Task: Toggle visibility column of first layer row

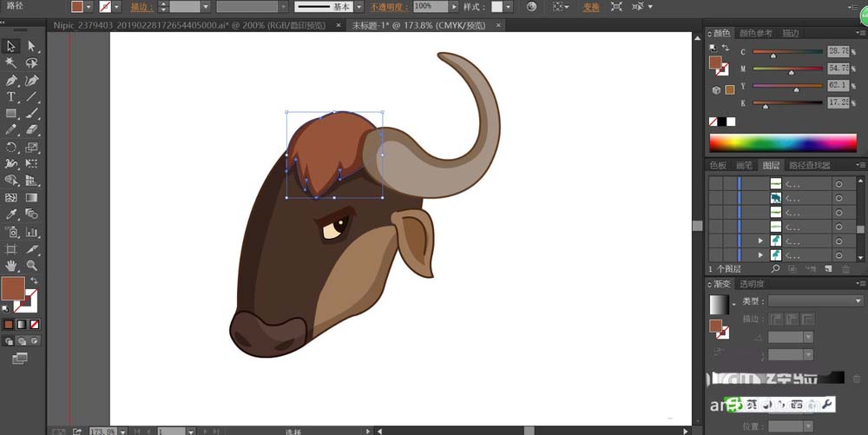Action: point(715,184)
